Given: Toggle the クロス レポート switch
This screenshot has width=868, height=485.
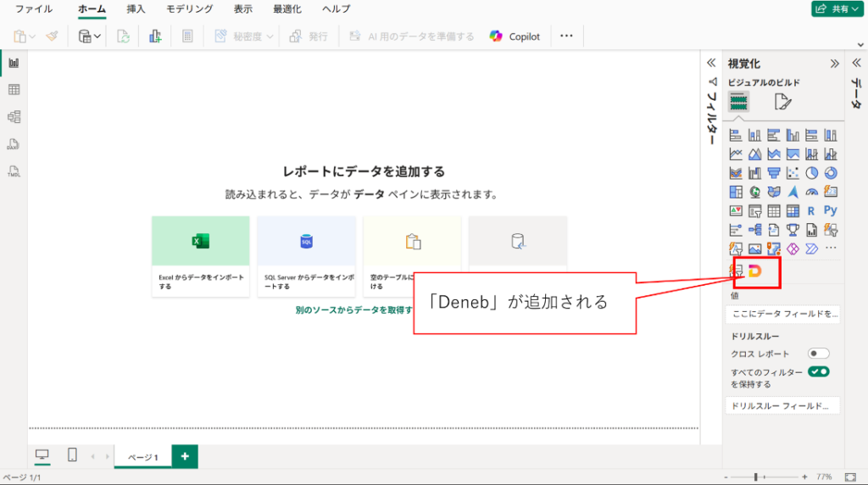Looking at the screenshot, I should pyautogui.click(x=818, y=354).
